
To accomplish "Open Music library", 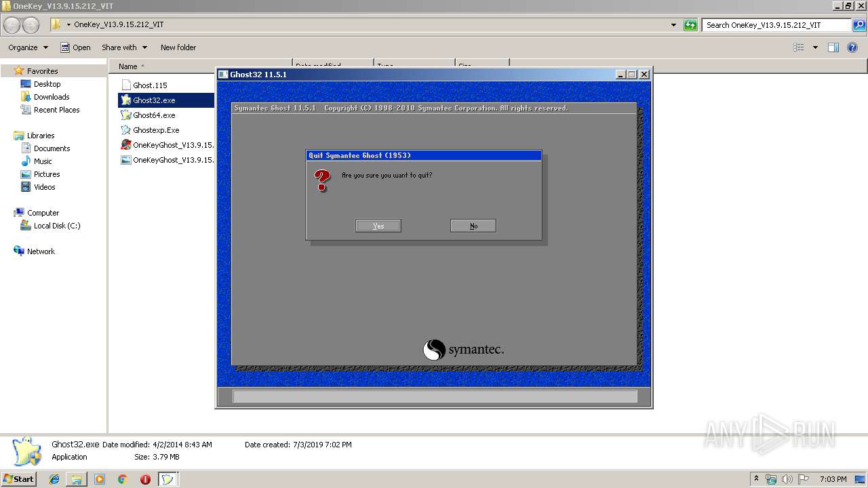I will pos(43,161).
